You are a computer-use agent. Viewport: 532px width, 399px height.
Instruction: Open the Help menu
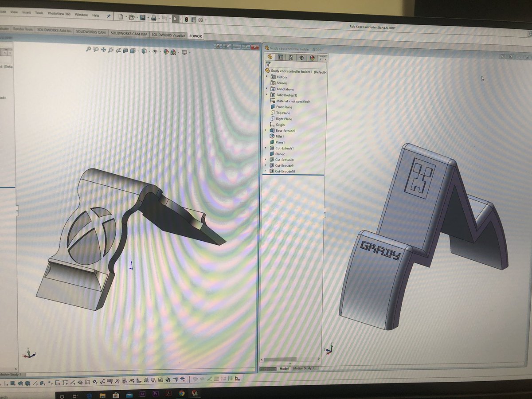coord(95,16)
